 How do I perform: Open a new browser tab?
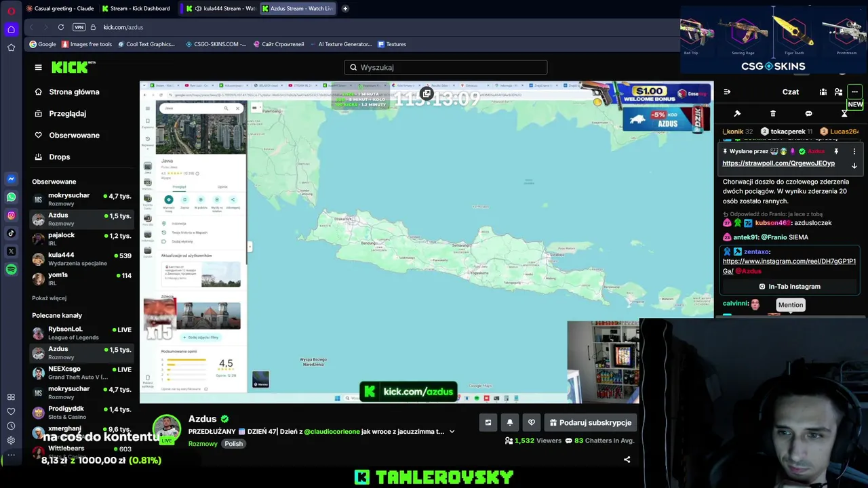coord(345,9)
